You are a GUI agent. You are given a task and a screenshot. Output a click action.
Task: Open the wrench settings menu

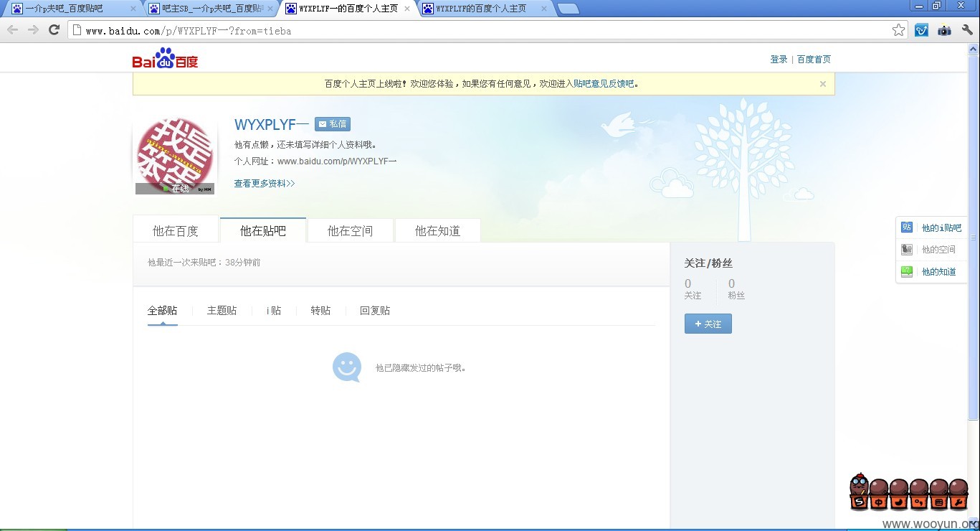(x=967, y=30)
